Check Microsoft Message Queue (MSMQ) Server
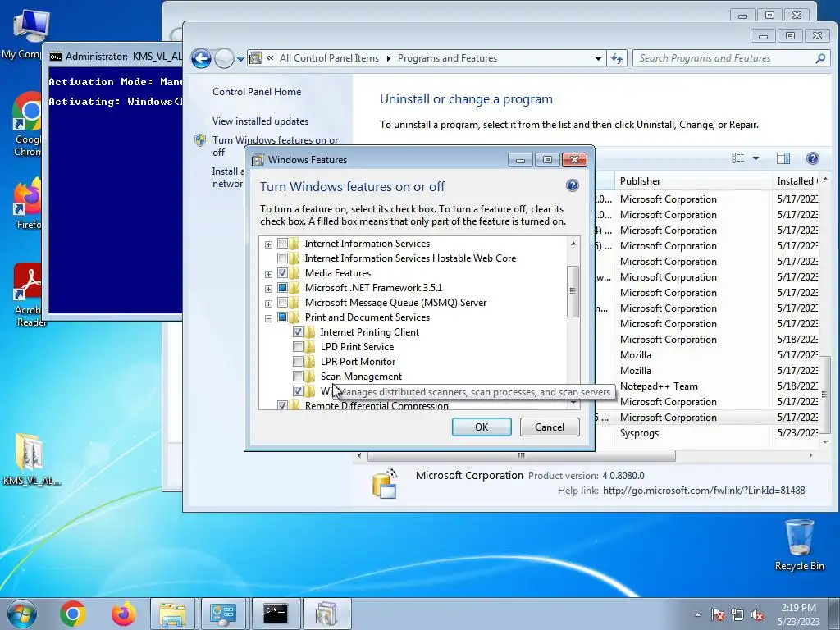Screen dimensions: 840x630 pyautogui.click(x=282, y=303)
